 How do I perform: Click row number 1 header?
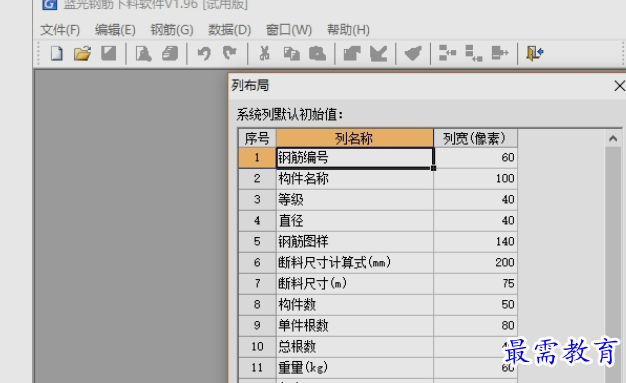click(x=257, y=157)
